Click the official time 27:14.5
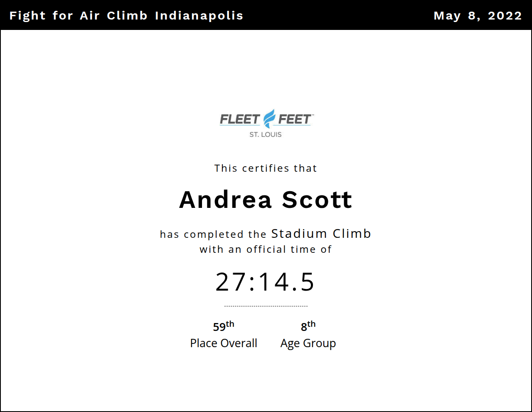This screenshot has width=532, height=412. [x=265, y=282]
